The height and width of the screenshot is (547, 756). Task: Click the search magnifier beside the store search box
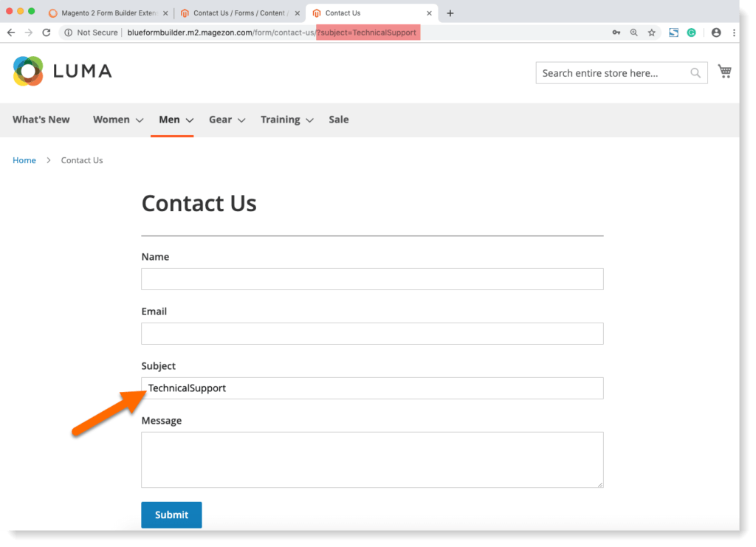[x=695, y=73]
